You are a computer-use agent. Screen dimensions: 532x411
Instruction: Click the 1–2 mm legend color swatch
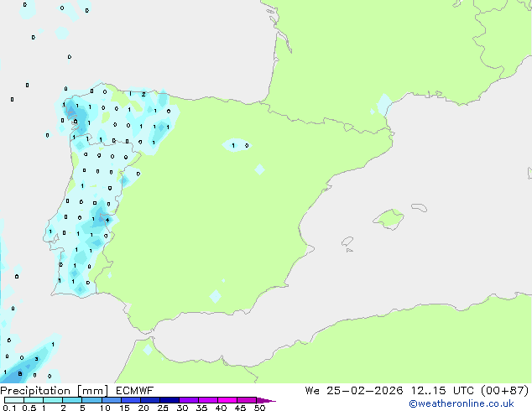53,400
